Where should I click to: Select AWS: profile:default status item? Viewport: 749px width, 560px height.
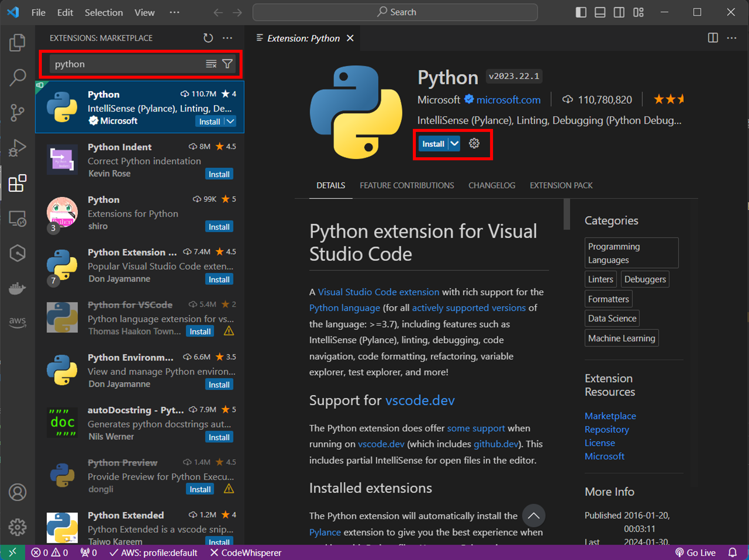coord(153,553)
